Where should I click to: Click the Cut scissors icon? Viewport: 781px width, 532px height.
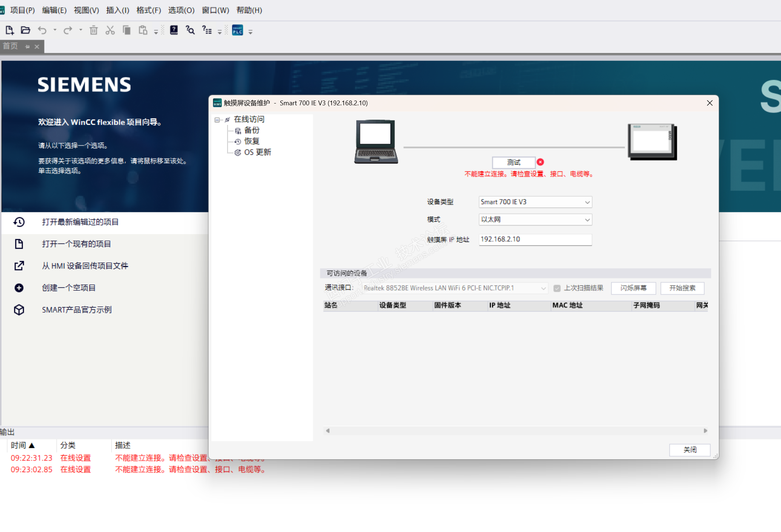click(x=110, y=30)
